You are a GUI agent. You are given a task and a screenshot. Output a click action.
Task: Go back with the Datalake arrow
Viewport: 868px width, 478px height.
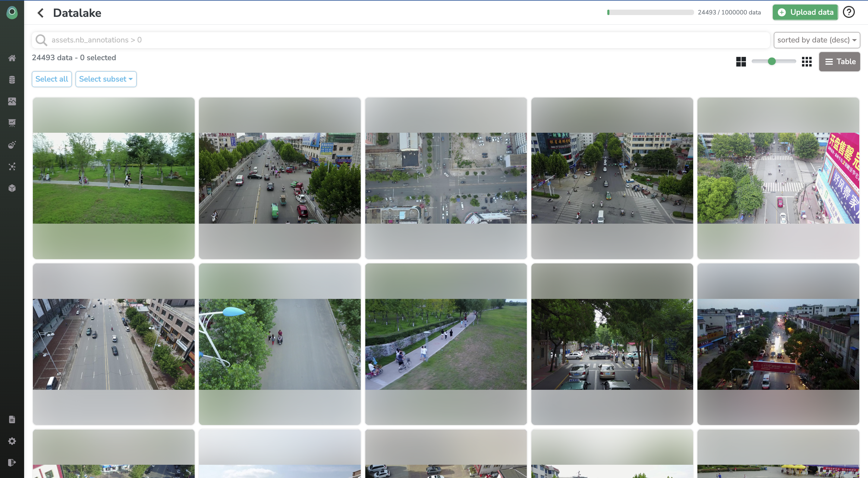point(41,13)
